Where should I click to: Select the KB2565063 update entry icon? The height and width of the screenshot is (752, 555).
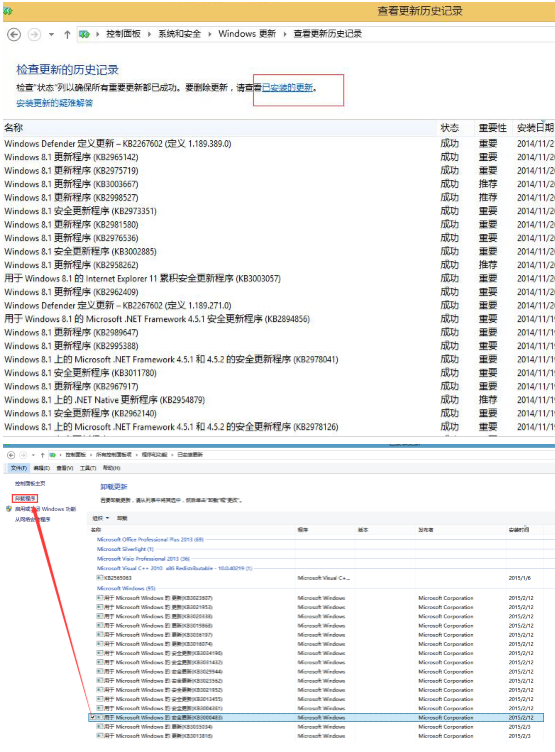100,578
